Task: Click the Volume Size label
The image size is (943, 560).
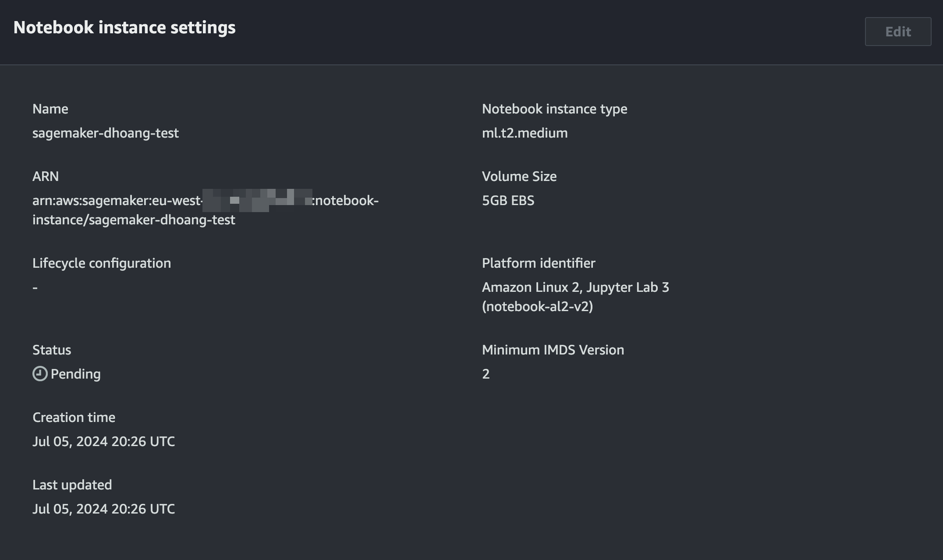Action: click(x=519, y=176)
